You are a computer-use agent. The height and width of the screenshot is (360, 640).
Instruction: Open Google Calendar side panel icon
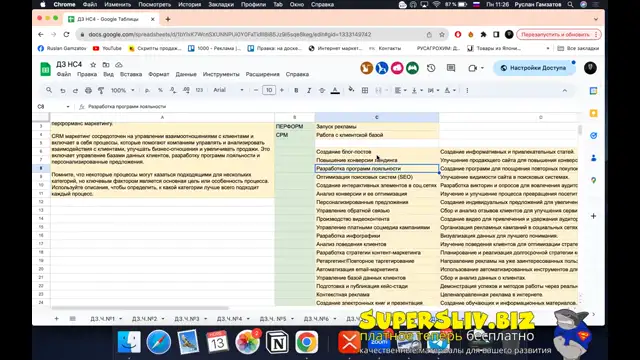[x=593, y=91]
